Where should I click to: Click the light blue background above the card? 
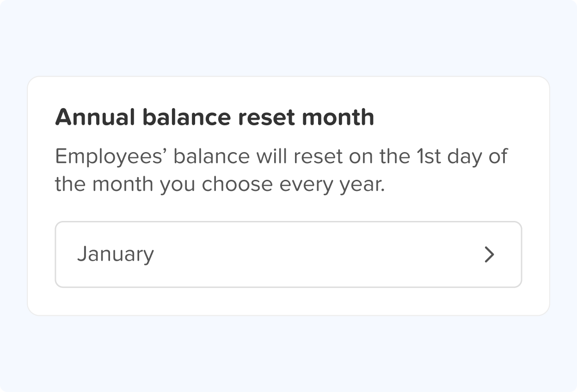(288, 37)
